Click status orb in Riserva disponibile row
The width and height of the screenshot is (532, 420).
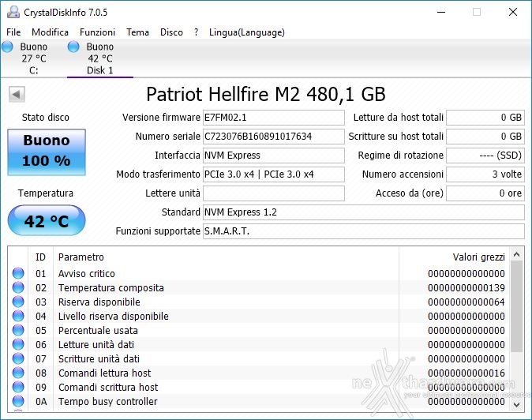click(18, 302)
